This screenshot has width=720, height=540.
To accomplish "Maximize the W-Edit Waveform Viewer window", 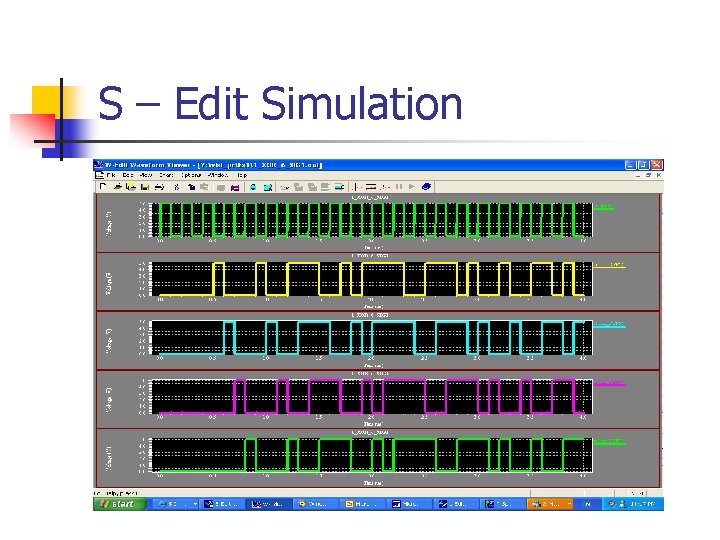I will [643, 165].
